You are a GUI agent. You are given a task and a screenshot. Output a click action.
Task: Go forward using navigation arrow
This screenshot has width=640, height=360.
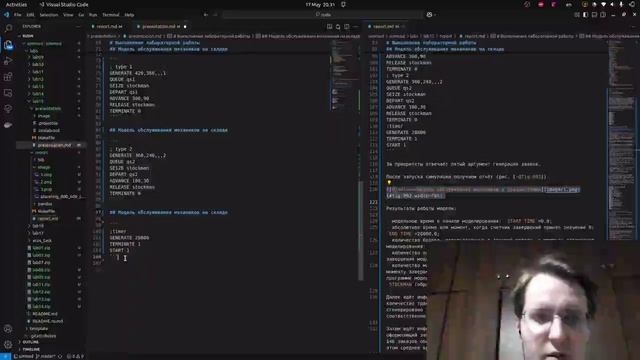click(x=216, y=15)
